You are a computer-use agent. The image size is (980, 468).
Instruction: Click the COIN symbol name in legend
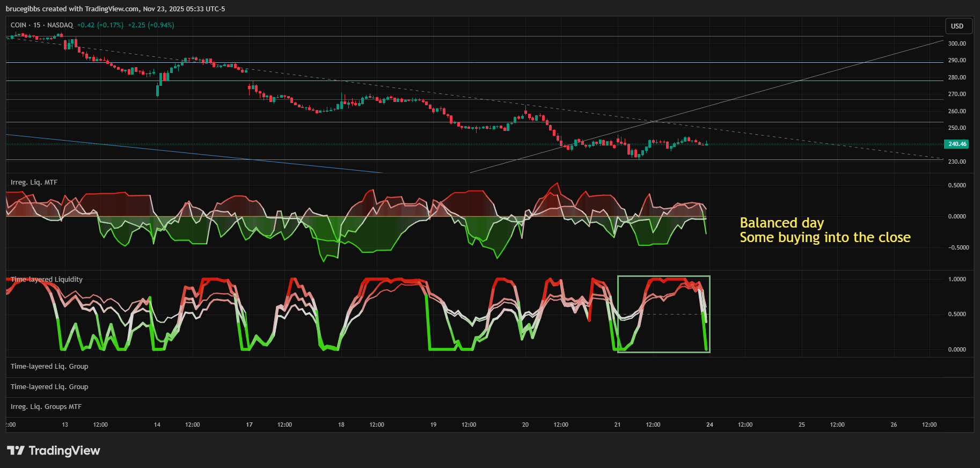[x=18, y=25]
